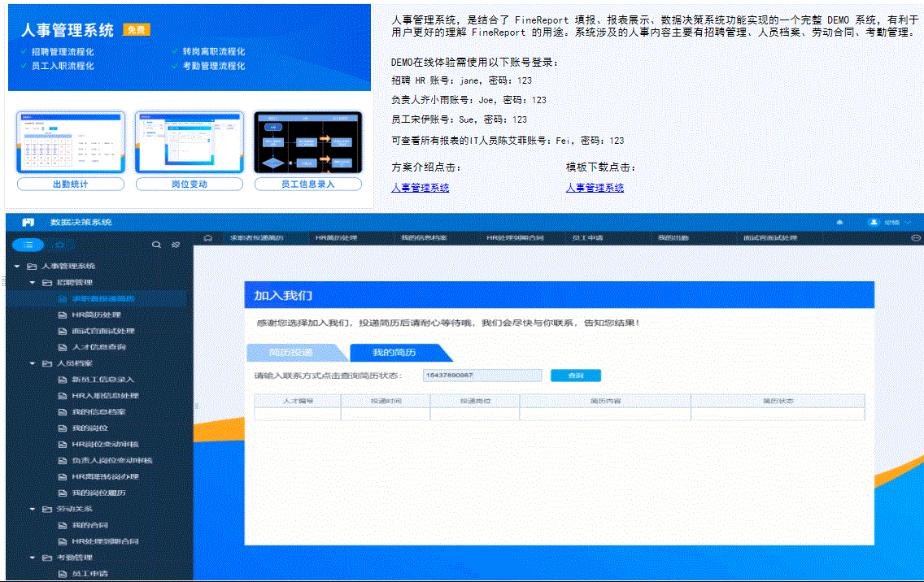Click the home icon in the report tab bar
The width and height of the screenshot is (924, 582).
(x=208, y=237)
